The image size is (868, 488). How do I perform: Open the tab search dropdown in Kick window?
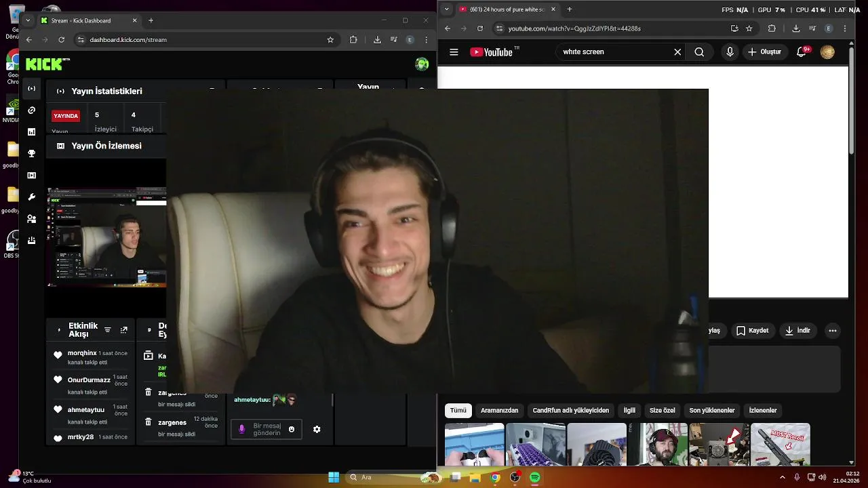click(x=28, y=20)
